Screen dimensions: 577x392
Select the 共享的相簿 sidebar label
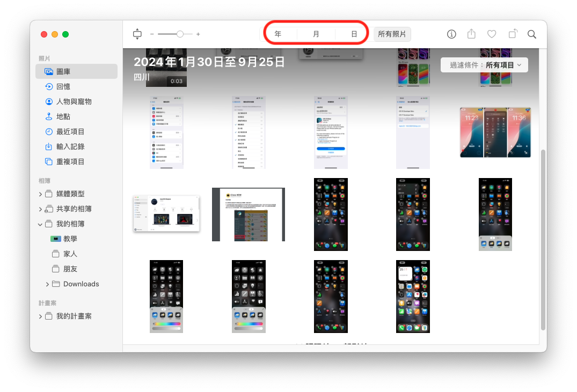pyautogui.click(x=74, y=209)
